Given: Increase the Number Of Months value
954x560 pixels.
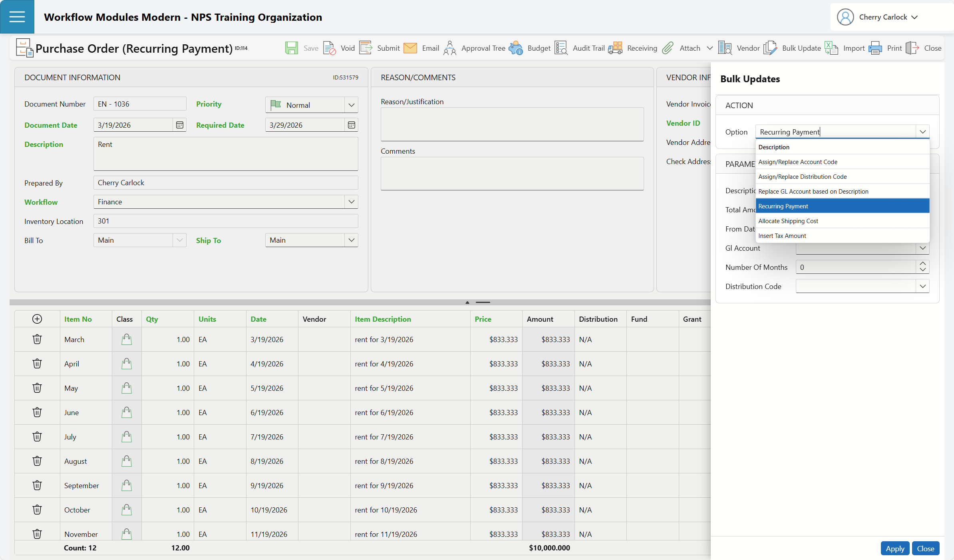Looking at the screenshot, I should [922, 264].
